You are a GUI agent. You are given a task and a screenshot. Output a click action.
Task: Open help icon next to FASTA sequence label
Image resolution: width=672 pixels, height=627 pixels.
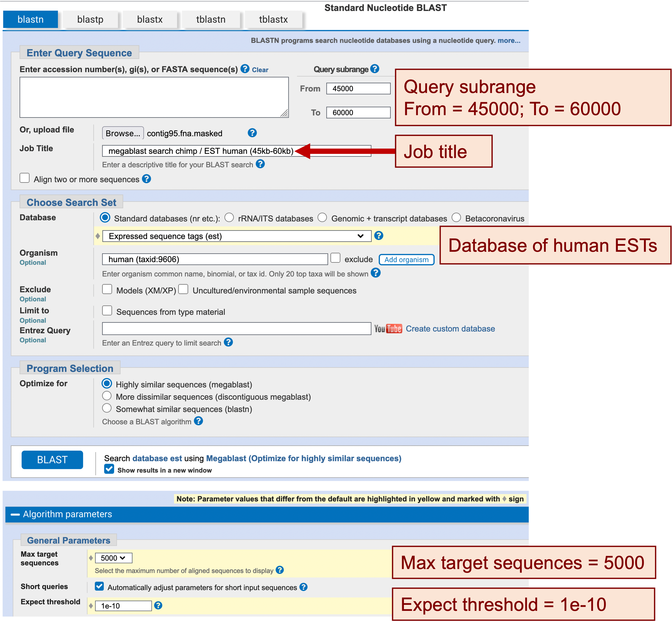pos(245,69)
